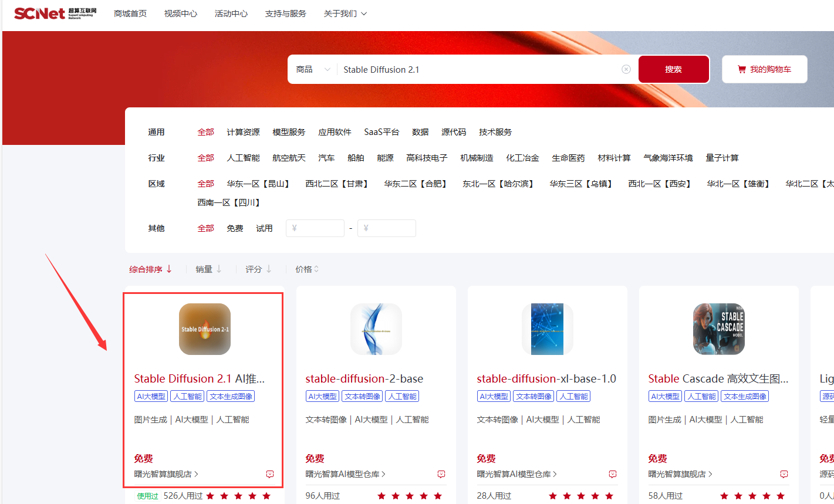
Task: Visit 曙光智算旗舰店 under Stable Diffusion 2.1
Action: (166, 474)
